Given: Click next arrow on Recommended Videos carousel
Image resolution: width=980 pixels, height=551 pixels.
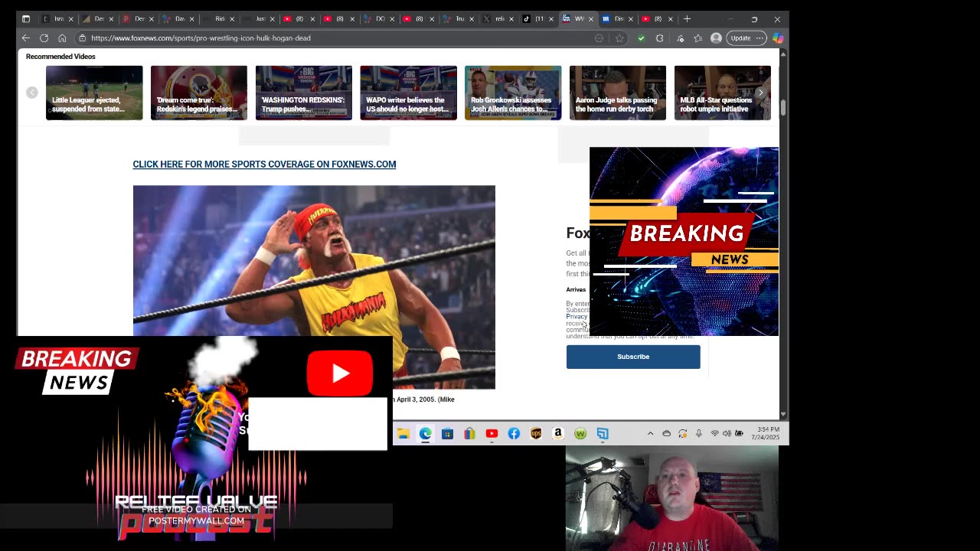Looking at the screenshot, I should click(x=760, y=93).
